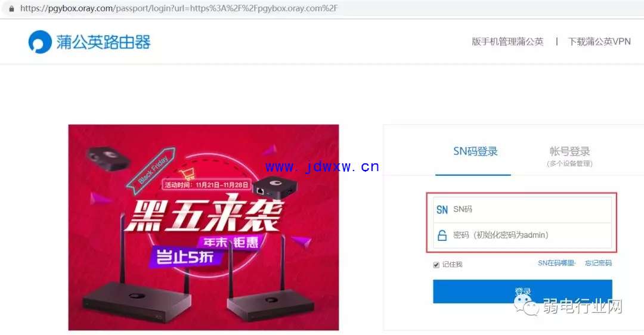644x335 pixels.
Task: Open the SN码在哪里 help link
Action: pos(556,263)
